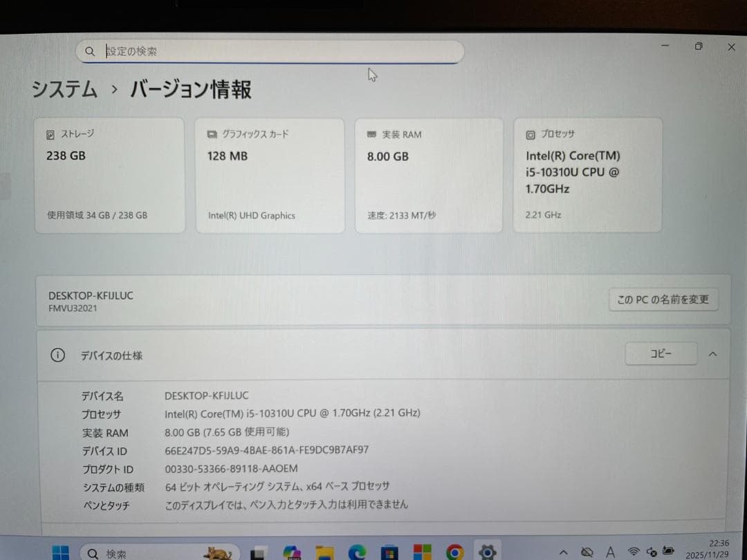Open File Explorer from the taskbar
747x560 pixels.
(324, 552)
